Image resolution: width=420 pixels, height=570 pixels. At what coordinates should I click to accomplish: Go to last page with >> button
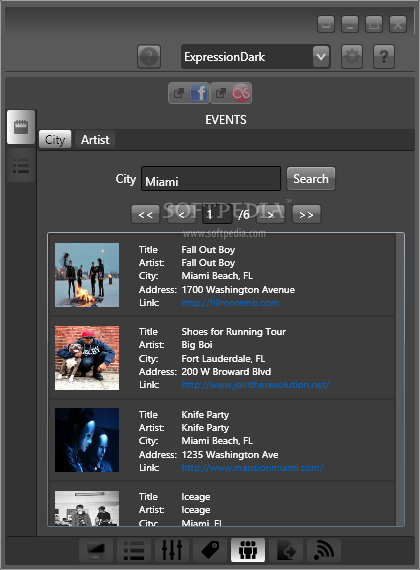tap(307, 214)
